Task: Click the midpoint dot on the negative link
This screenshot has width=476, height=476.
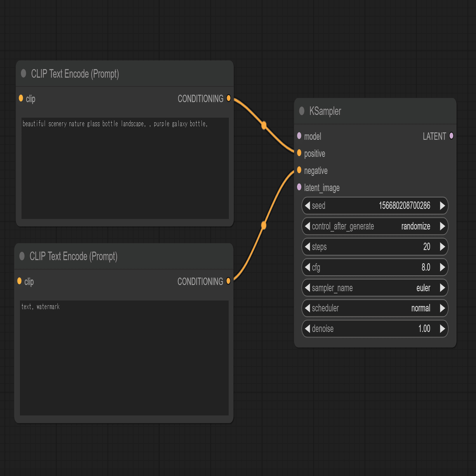Action: click(264, 225)
